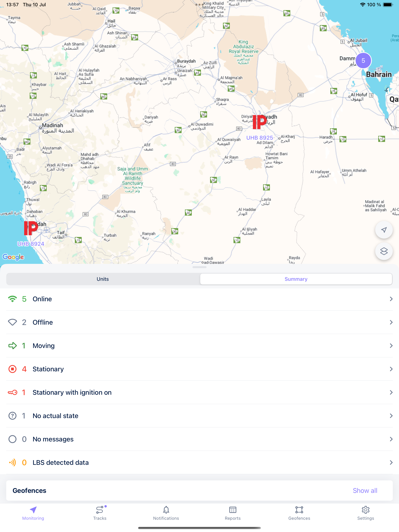Image resolution: width=399 pixels, height=532 pixels.
Task: Tap the cluster marker showing 5 units
Action: tap(363, 61)
